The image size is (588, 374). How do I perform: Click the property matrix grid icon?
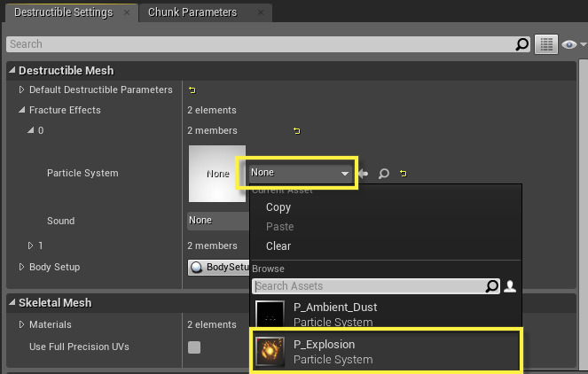545,44
